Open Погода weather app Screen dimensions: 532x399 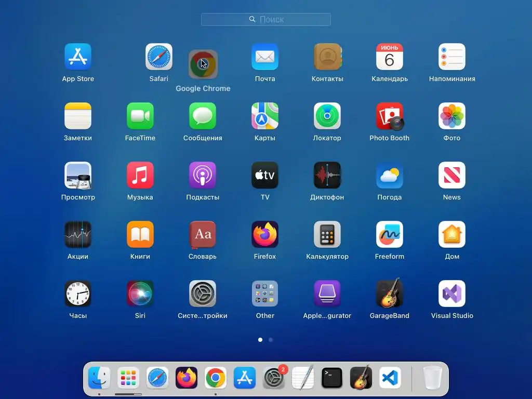[390, 175]
